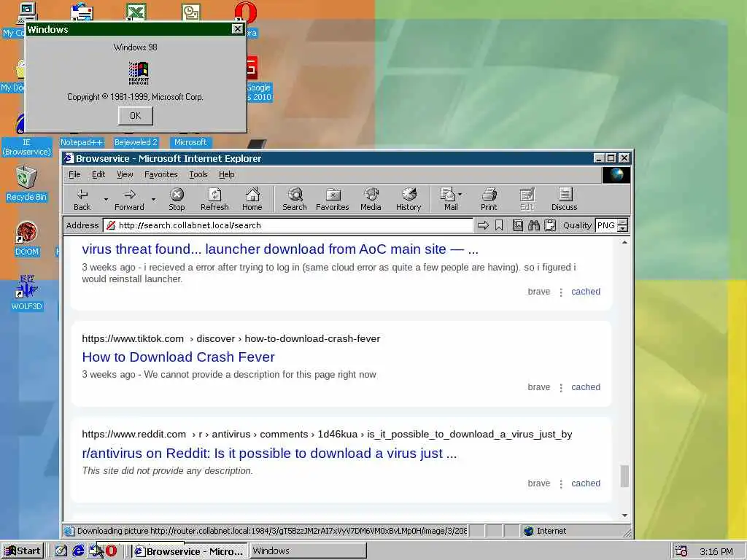Open the View menu
The width and height of the screenshot is (747, 560).
click(x=125, y=174)
